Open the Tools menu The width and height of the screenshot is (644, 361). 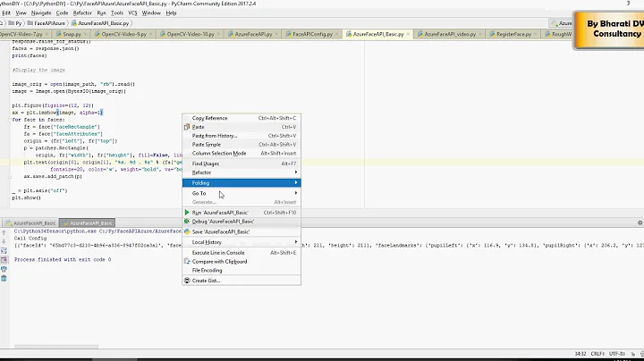(x=117, y=13)
